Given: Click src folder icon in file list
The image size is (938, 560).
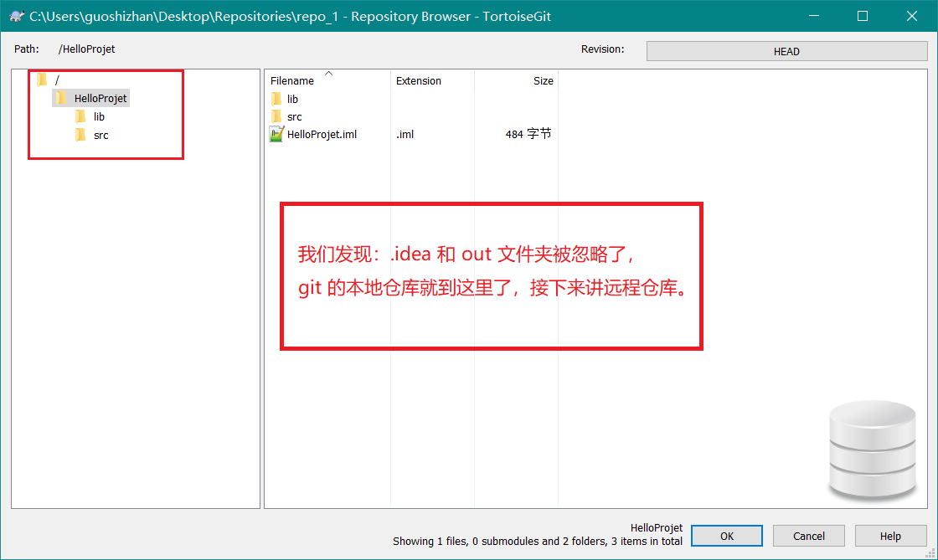Looking at the screenshot, I should 276,117.
